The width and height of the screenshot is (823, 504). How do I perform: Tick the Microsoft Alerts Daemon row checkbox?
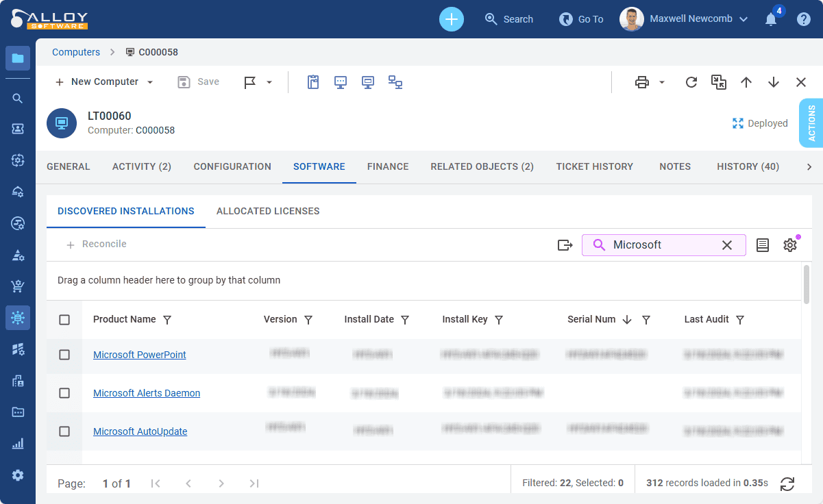coord(64,393)
